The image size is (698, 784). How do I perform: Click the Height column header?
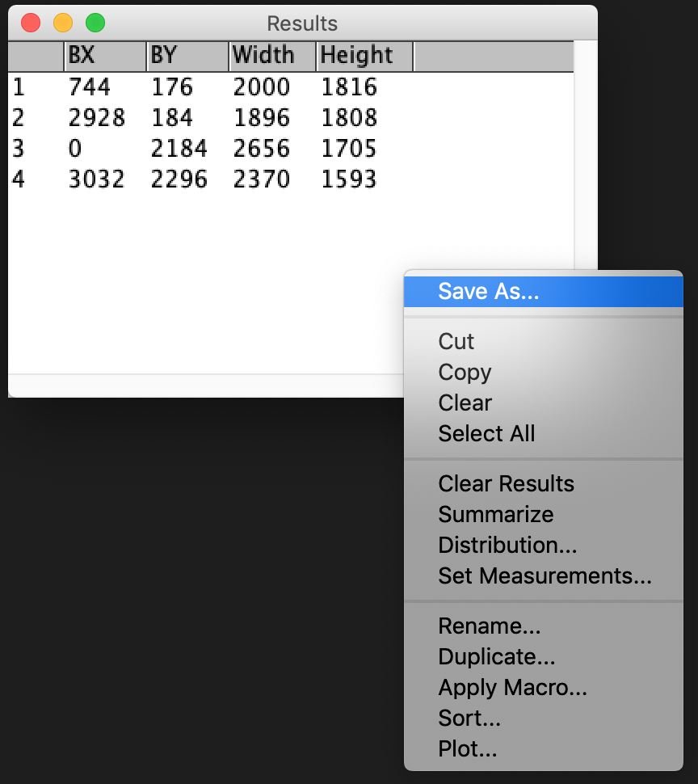(364, 56)
